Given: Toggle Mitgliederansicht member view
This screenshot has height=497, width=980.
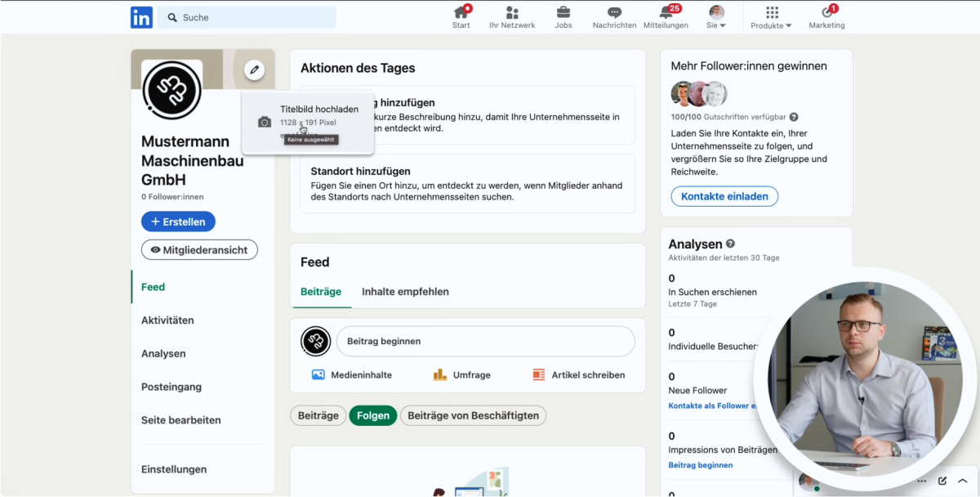Looking at the screenshot, I should (199, 250).
